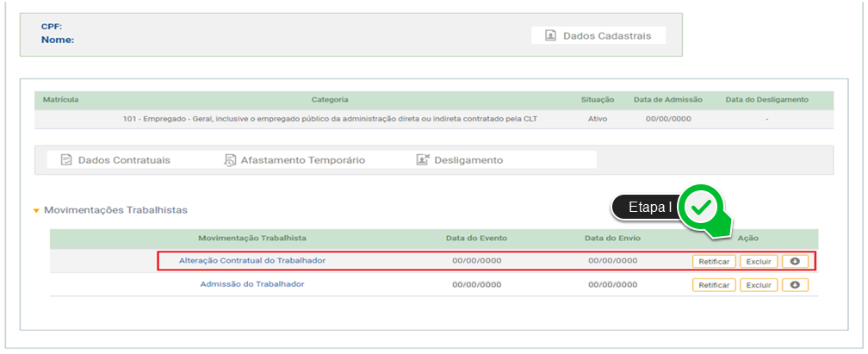868x354 pixels.
Task: Click Retificar for Alteração Contratual row
Action: pyautogui.click(x=714, y=261)
